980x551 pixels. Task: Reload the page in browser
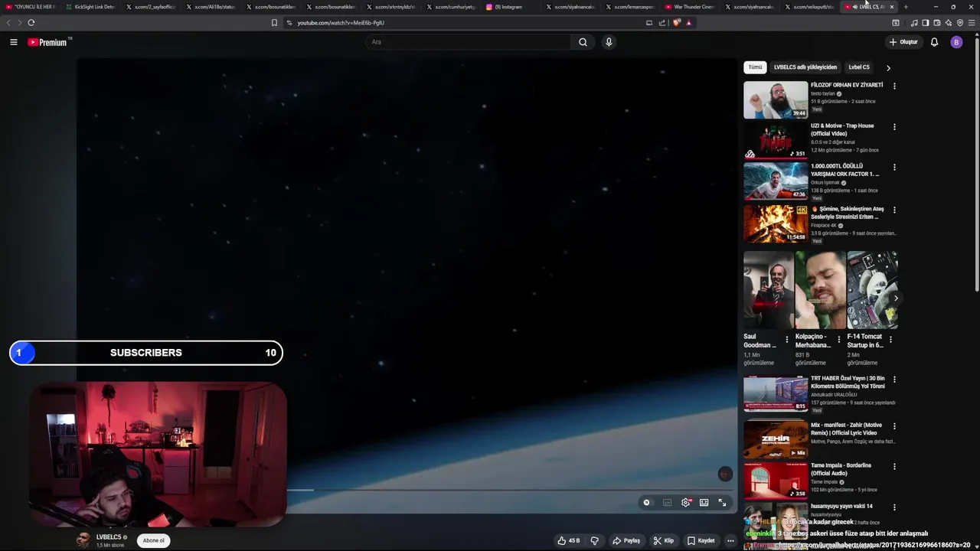31,23
